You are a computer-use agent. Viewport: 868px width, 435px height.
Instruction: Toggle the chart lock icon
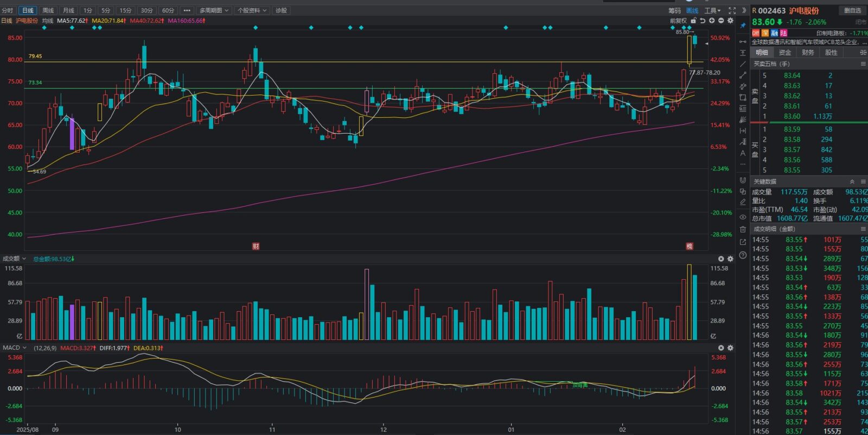click(693, 21)
